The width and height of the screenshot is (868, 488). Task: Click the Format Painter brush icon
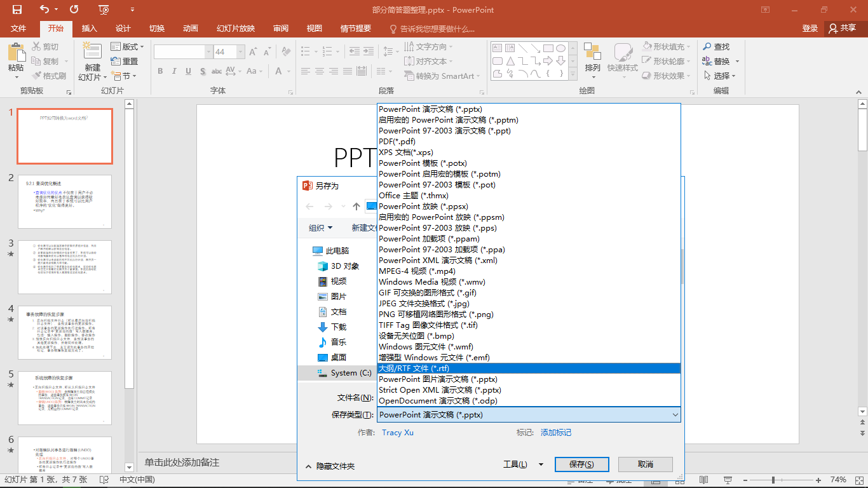(37, 76)
